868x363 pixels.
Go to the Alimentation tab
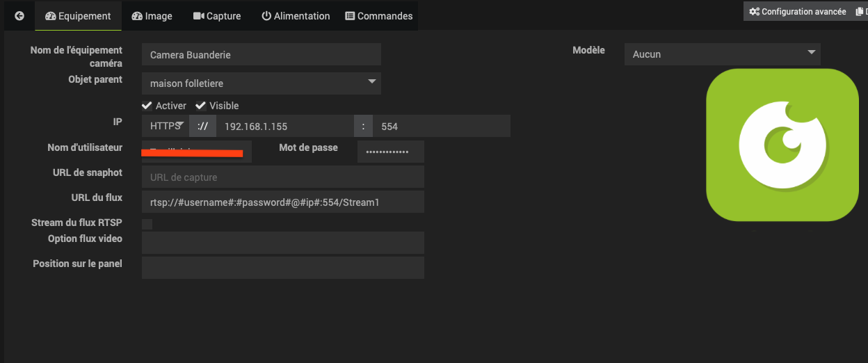(x=296, y=16)
